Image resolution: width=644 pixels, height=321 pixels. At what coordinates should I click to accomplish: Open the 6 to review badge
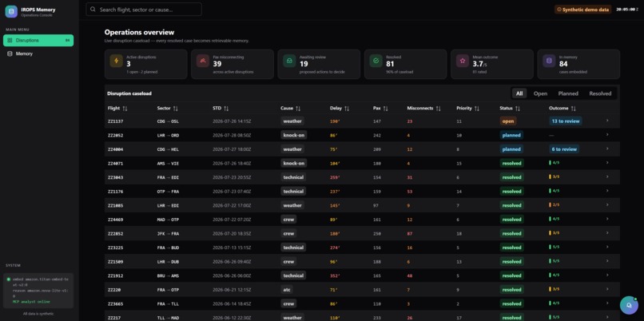coord(564,149)
